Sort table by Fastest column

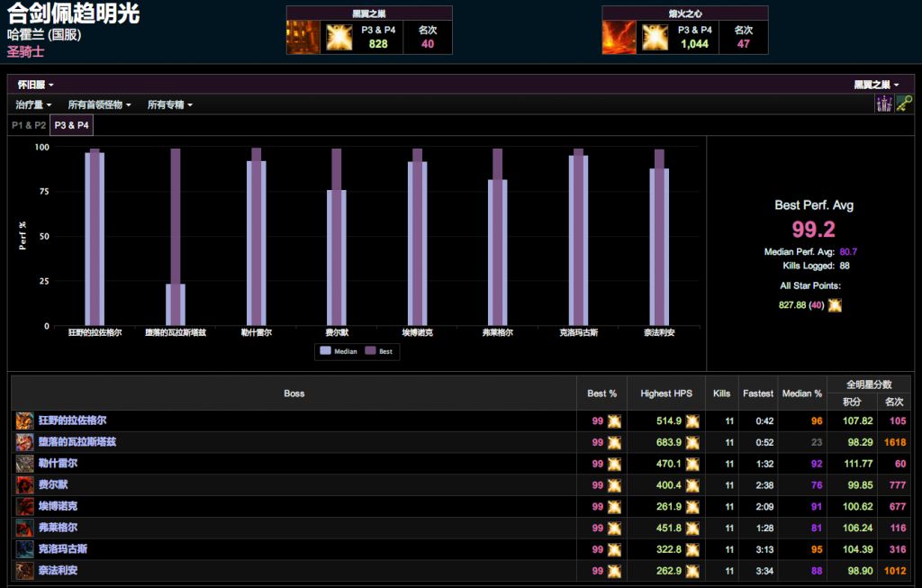coord(758,394)
